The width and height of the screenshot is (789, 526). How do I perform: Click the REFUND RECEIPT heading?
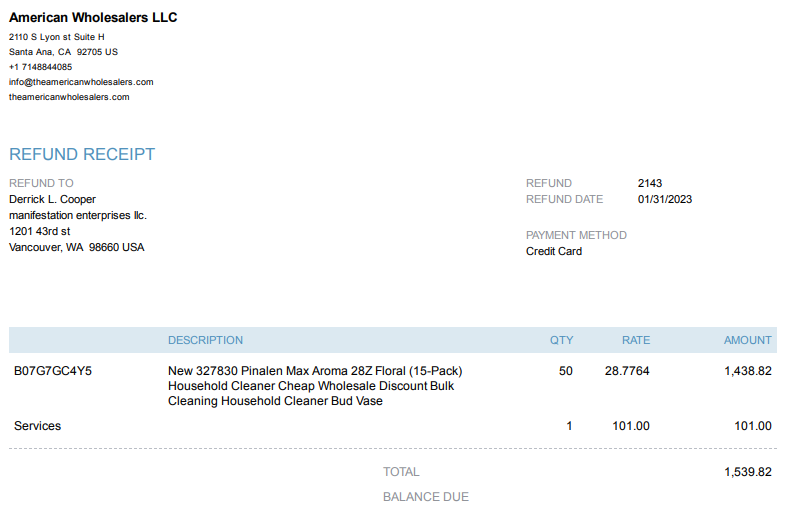[x=82, y=155]
